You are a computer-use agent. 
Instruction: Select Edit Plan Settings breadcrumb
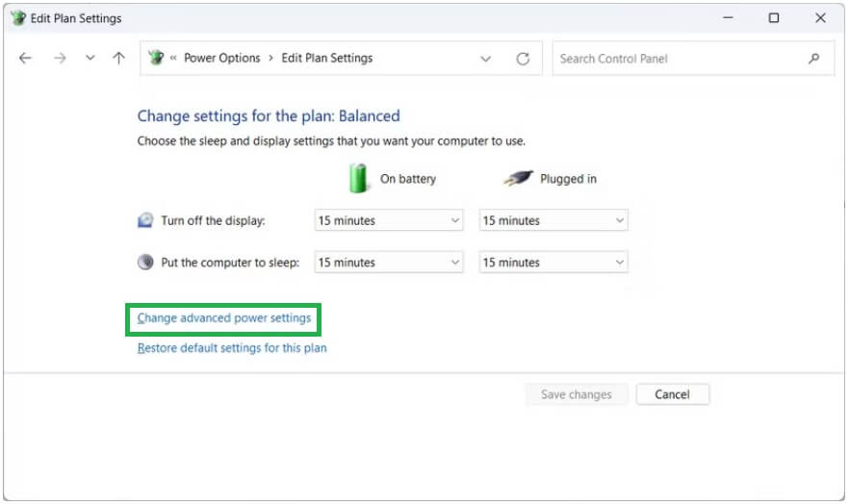point(327,58)
